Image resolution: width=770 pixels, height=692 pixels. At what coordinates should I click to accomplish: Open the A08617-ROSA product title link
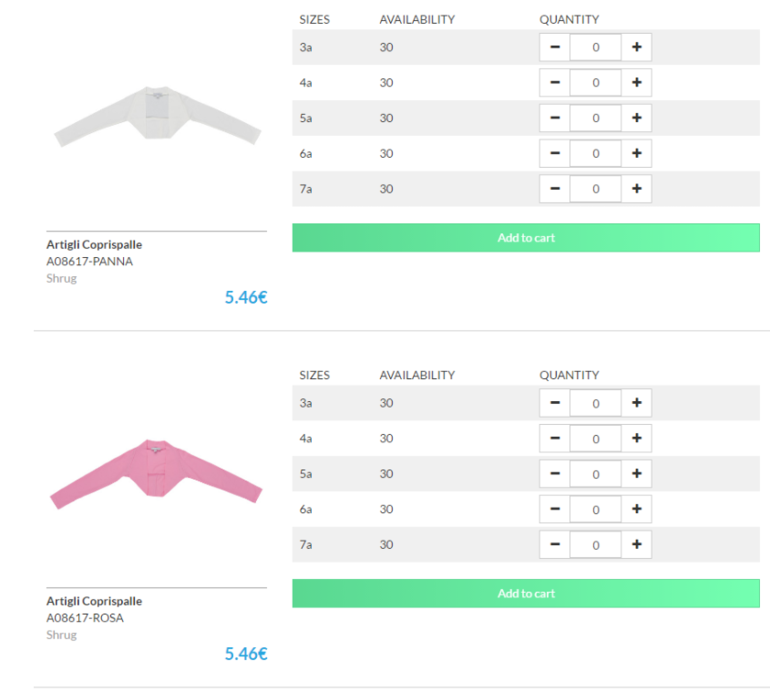94,601
